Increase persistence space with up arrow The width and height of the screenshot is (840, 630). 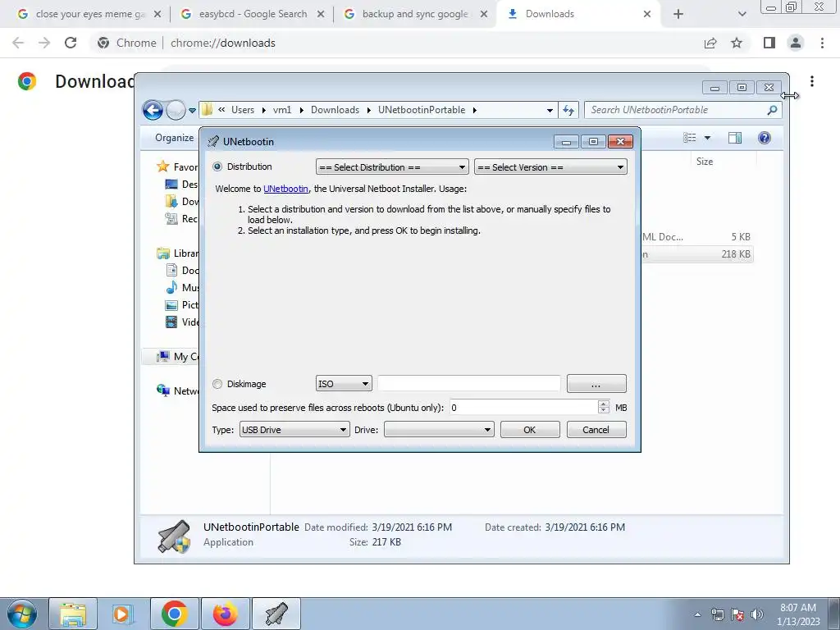(x=604, y=404)
